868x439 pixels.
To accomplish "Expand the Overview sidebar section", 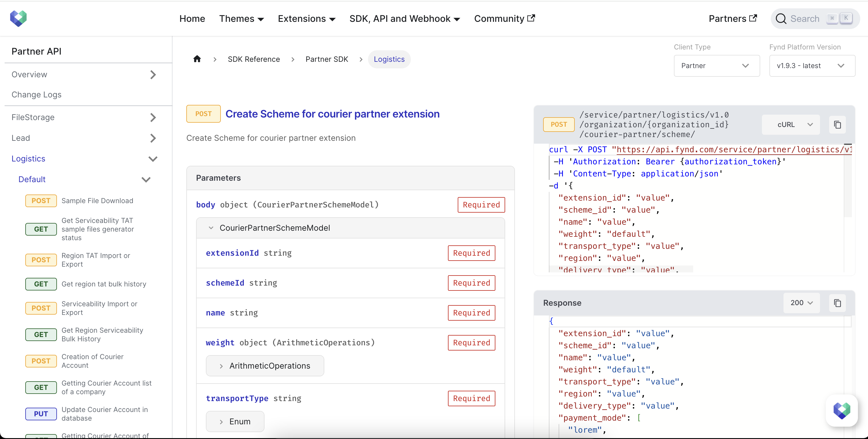I will click(x=153, y=75).
